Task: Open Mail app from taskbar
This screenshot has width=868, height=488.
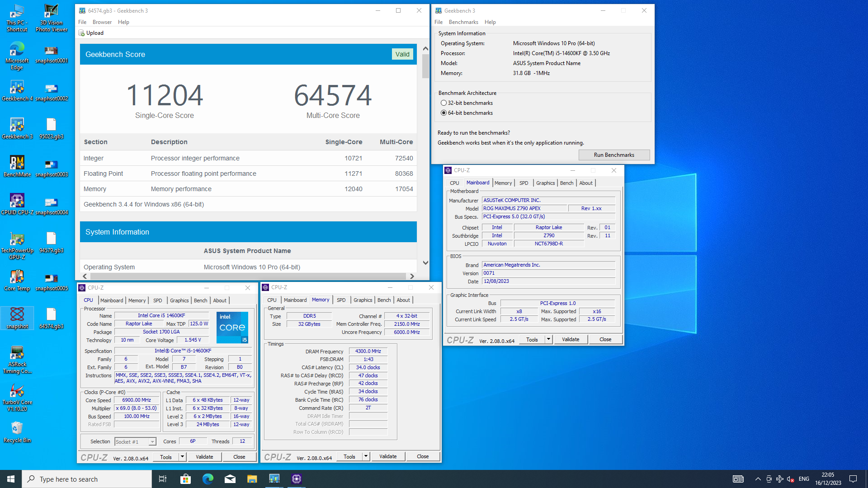Action: [230, 479]
